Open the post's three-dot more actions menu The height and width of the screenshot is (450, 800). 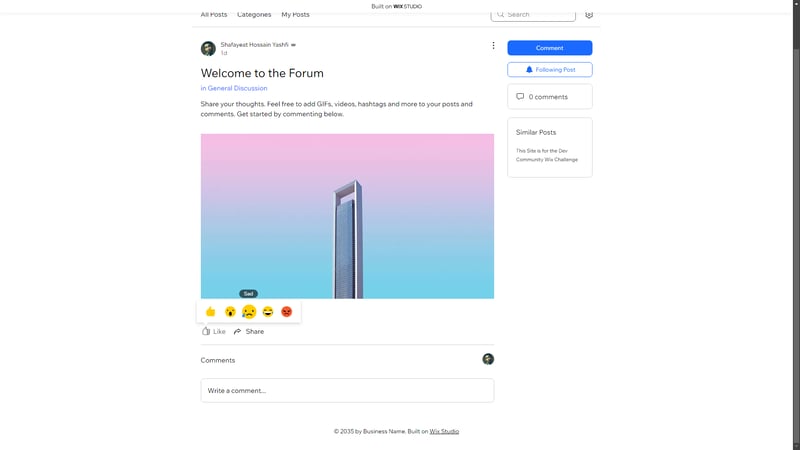[x=493, y=46]
